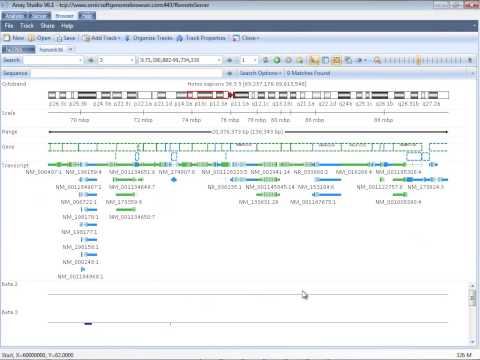
Task: Click the Range track label
Action: pyautogui.click(x=9, y=132)
